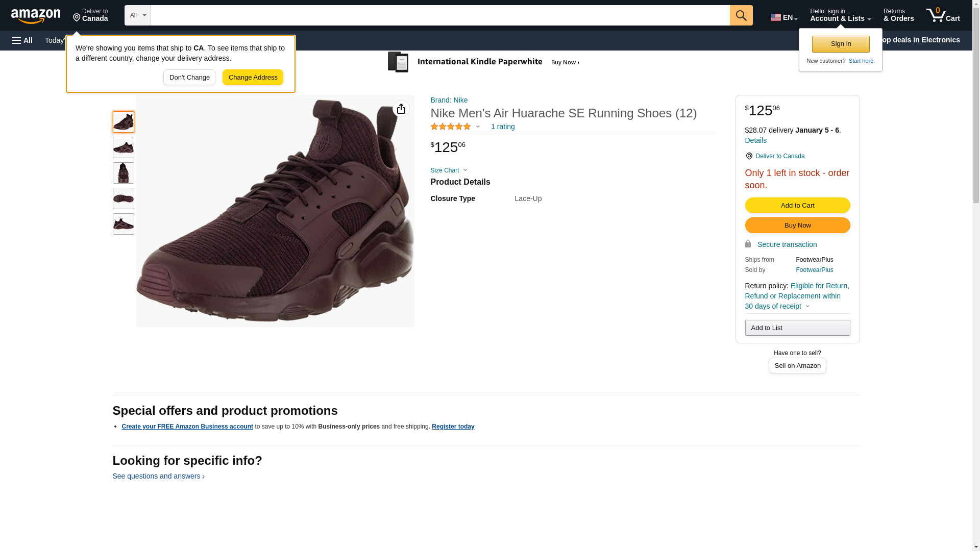Click the five-star rating icons
This screenshot has height=551, width=980.
pos(451,127)
